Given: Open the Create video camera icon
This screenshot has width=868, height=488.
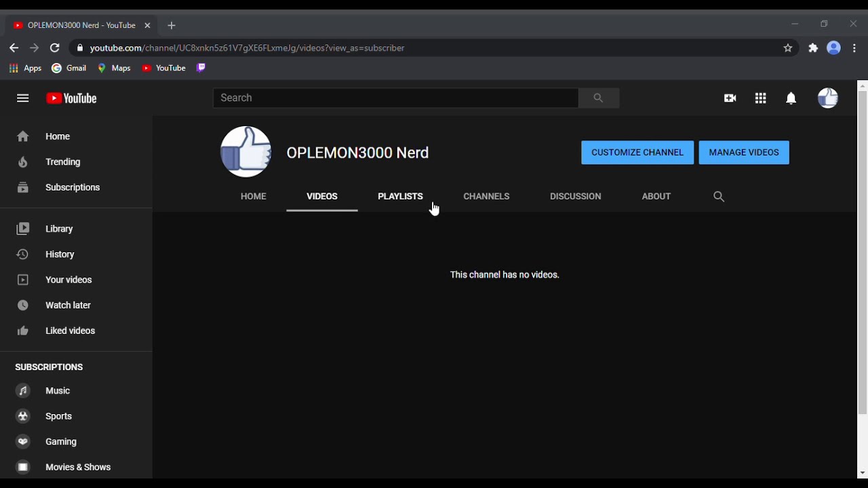Looking at the screenshot, I should click(x=730, y=98).
